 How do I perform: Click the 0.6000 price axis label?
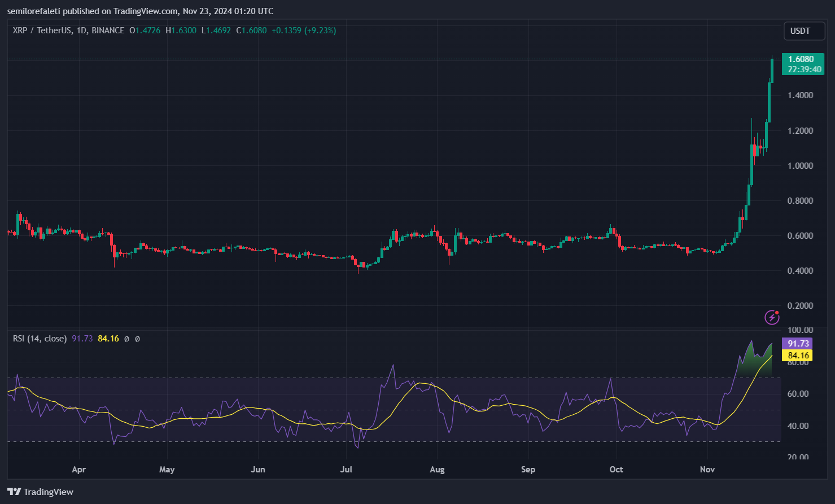[801, 235]
